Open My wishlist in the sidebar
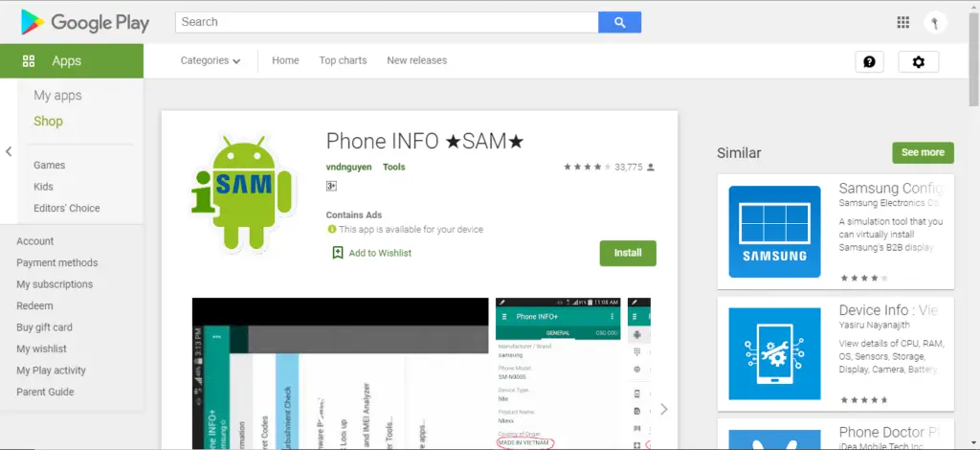Viewport: 980px width, 450px height. 41,349
